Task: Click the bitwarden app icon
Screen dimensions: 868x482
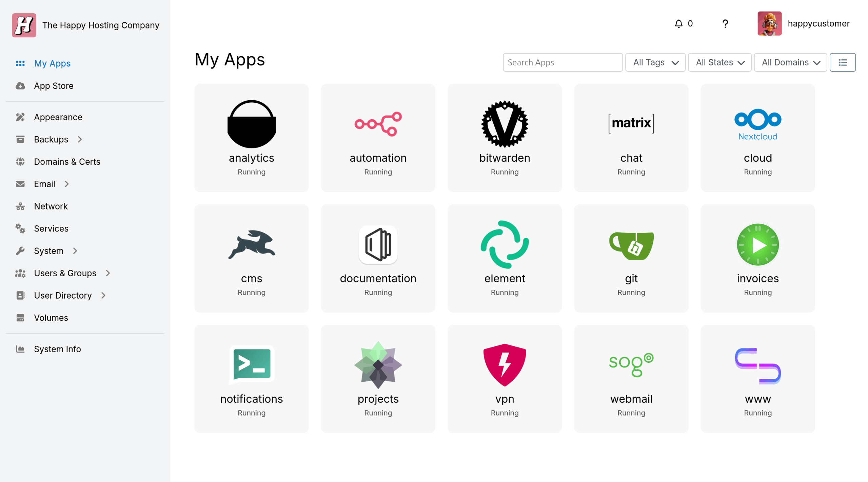Action: click(x=504, y=124)
